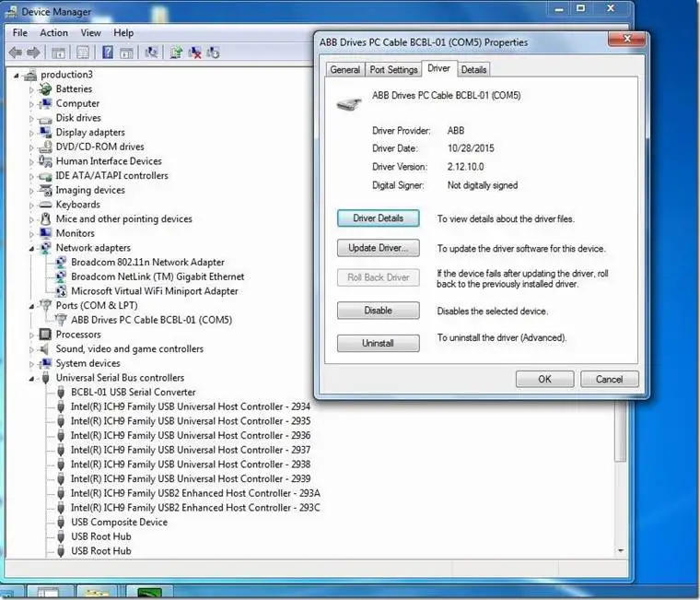Image resolution: width=700 pixels, height=600 pixels.
Task: Click Update Driver Software toolbar icon
Action: [176, 53]
